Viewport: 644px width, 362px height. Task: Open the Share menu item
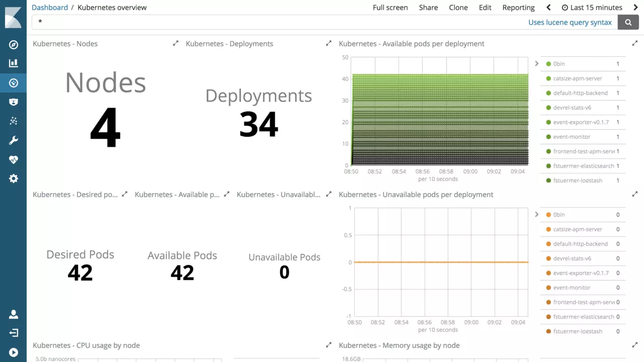pyautogui.click(x=428, y=8)
